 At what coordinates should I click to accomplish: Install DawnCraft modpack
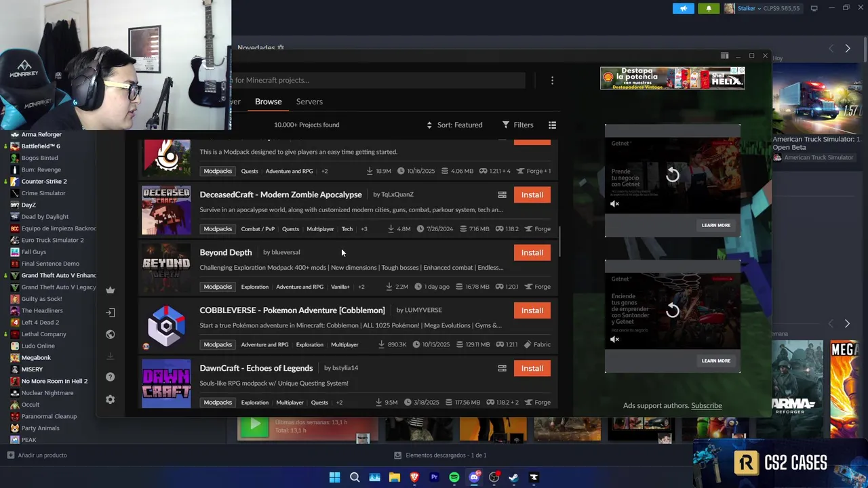[532, 368]
